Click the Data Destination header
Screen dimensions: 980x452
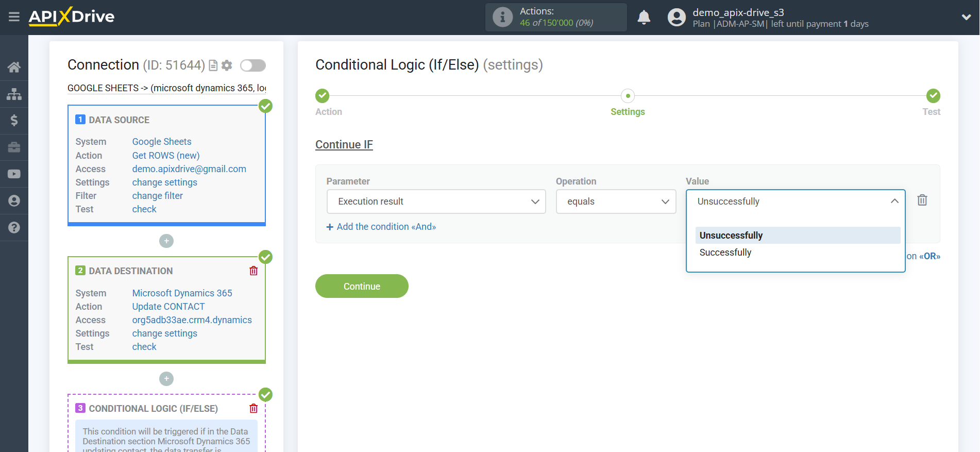[x=131, y=271]
